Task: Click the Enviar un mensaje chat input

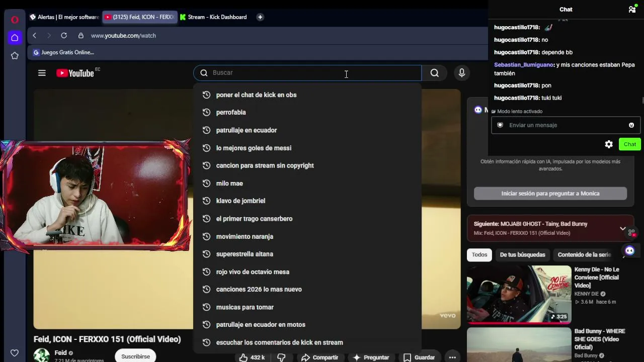Action: click(566, 125)
